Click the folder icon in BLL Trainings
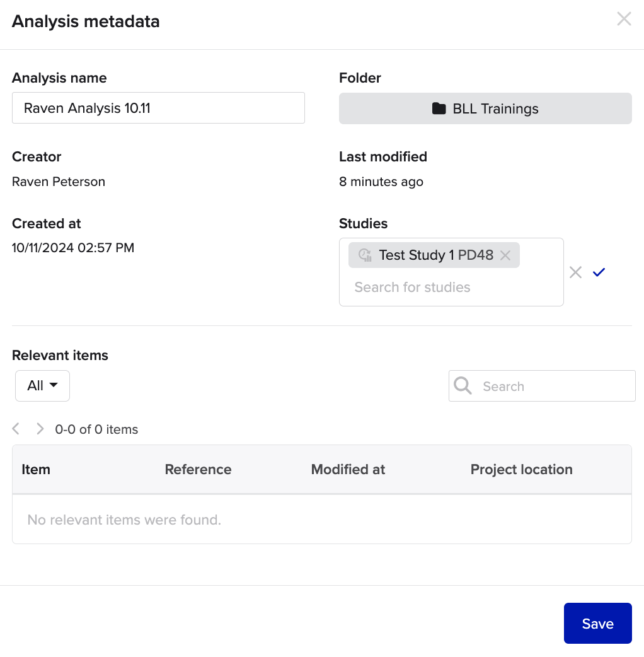 click(x=439, y=108)
